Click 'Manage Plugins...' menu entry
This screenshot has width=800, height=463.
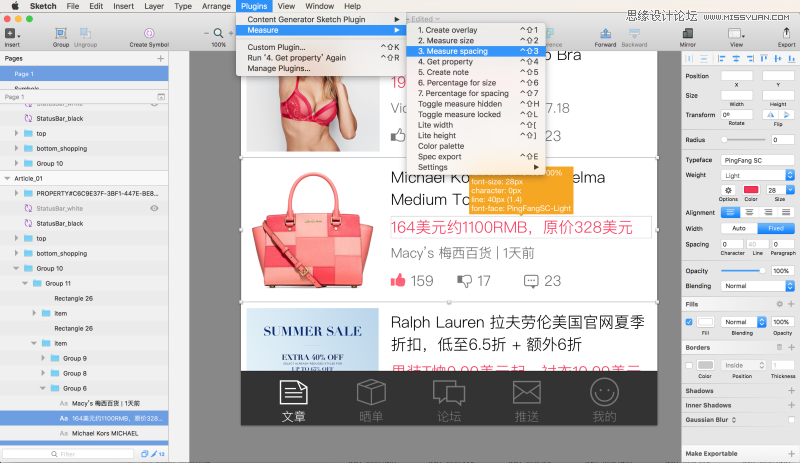(x=279, y=68)
